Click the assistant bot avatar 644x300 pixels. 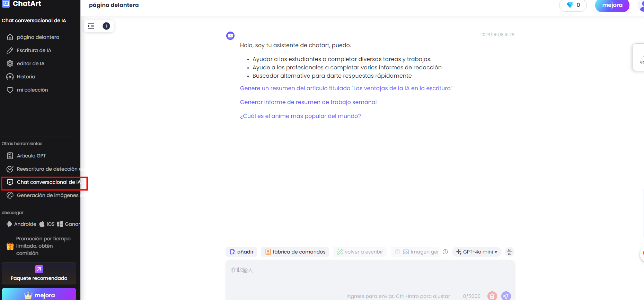coord(230,36)
